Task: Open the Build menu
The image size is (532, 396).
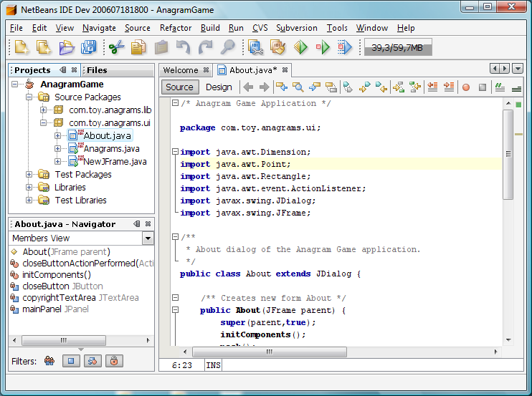Action: (x=210, y=28)
